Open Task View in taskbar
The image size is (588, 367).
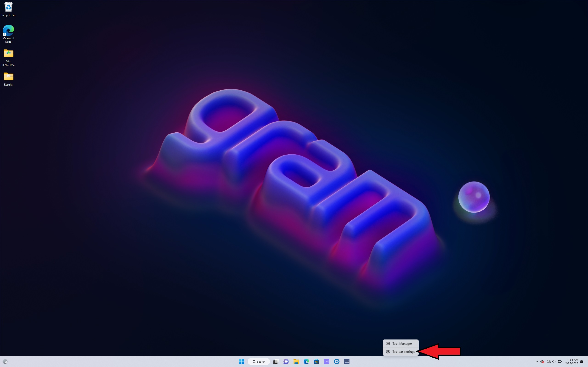pyautogui.click(x=276, y=361)
